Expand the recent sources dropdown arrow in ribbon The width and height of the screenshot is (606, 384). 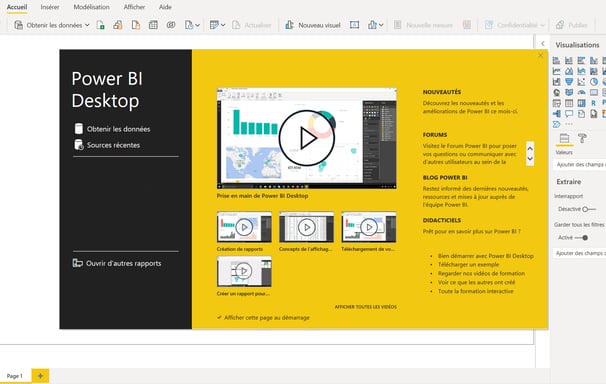pyautogui.click(x=197, y=25)
